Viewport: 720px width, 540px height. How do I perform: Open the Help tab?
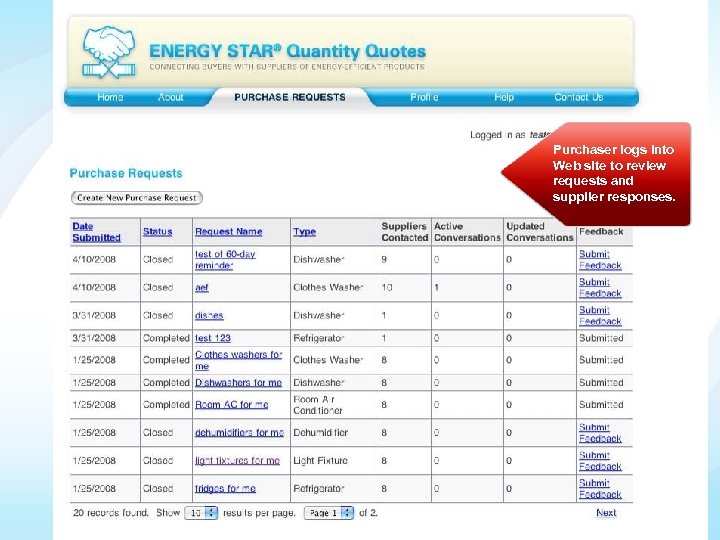[x=504, y=97]
